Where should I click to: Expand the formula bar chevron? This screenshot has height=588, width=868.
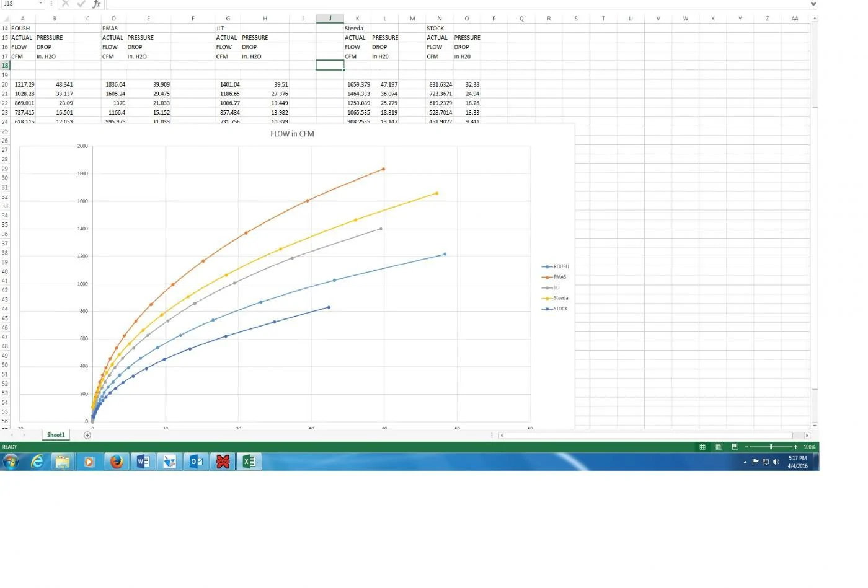(813, 4)
